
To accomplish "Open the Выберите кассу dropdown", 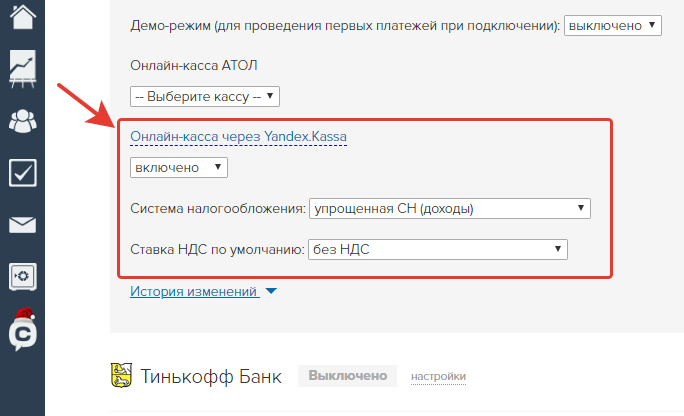I will [205, 96].
